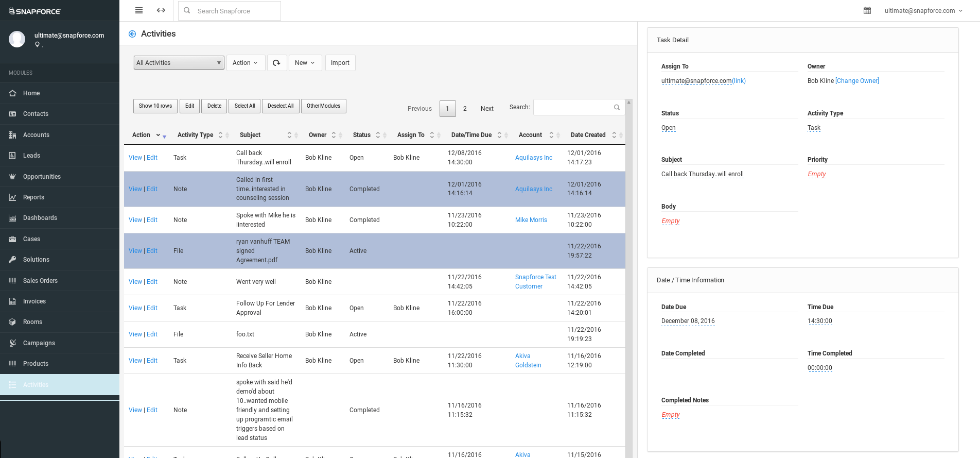Click the Open status value in Task Detail
This screenshot has height=458, width=980.
point(669,128)
